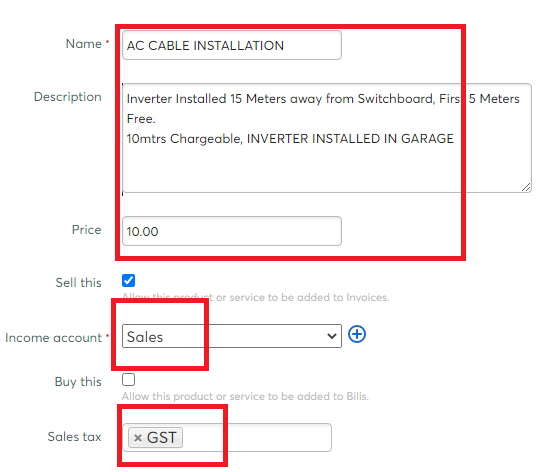The height and width of the screenshot is (472, 536).
Task: Focus the Price field showing 10.00
Action: [232, 231]
